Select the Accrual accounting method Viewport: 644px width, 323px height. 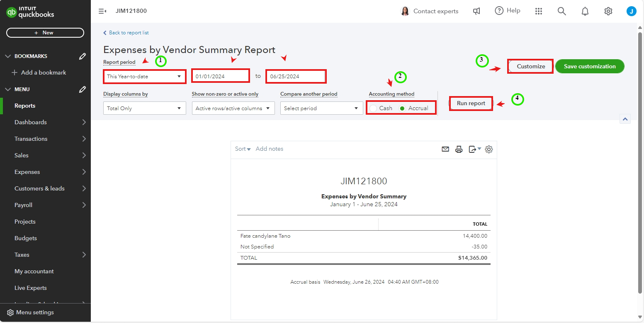pyautogui.click(x=402, y=108)
